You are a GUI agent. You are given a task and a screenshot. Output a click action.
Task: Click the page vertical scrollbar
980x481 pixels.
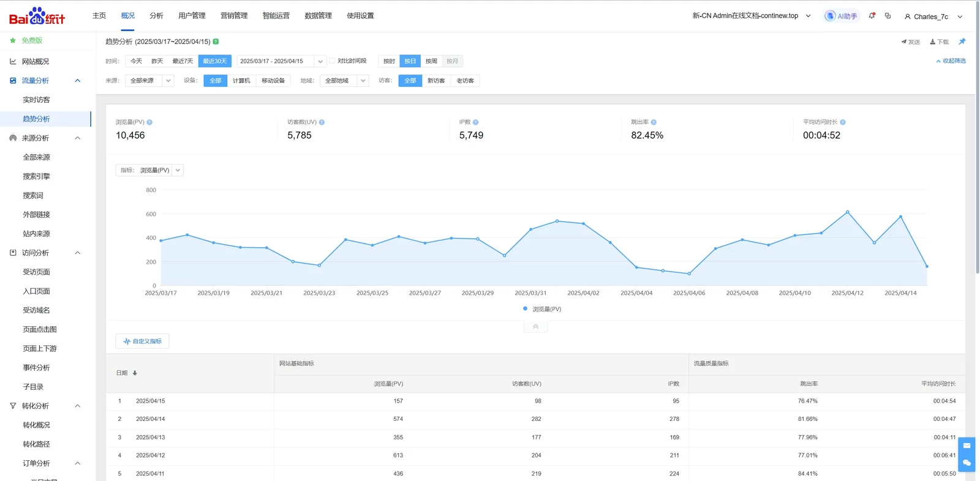978,138
